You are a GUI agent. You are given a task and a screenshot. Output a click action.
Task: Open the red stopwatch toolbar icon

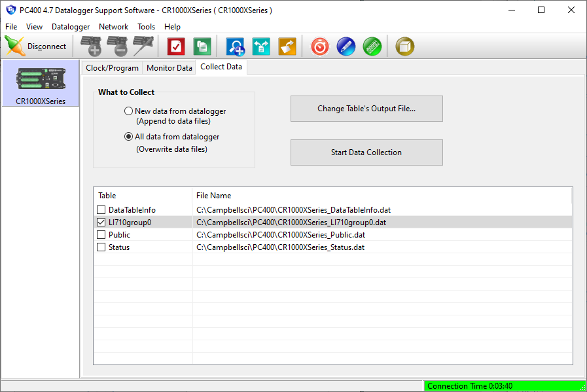pos(319,46)
